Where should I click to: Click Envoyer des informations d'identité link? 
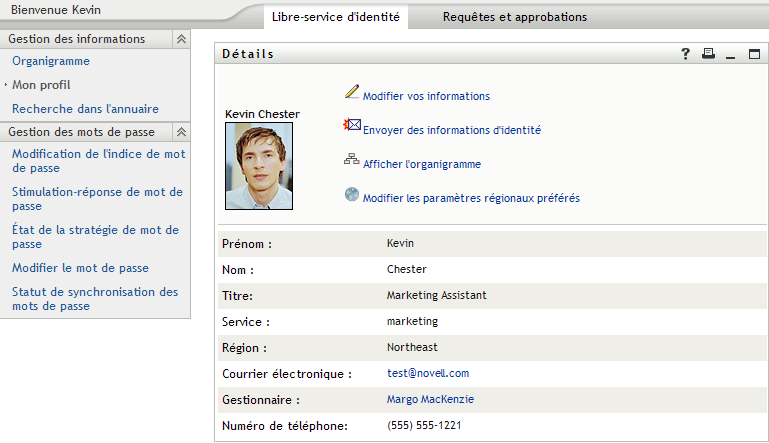pos(452,130)
